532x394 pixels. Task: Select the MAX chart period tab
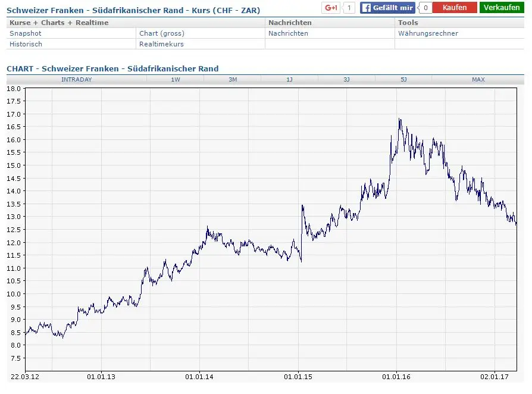point(478,79)
